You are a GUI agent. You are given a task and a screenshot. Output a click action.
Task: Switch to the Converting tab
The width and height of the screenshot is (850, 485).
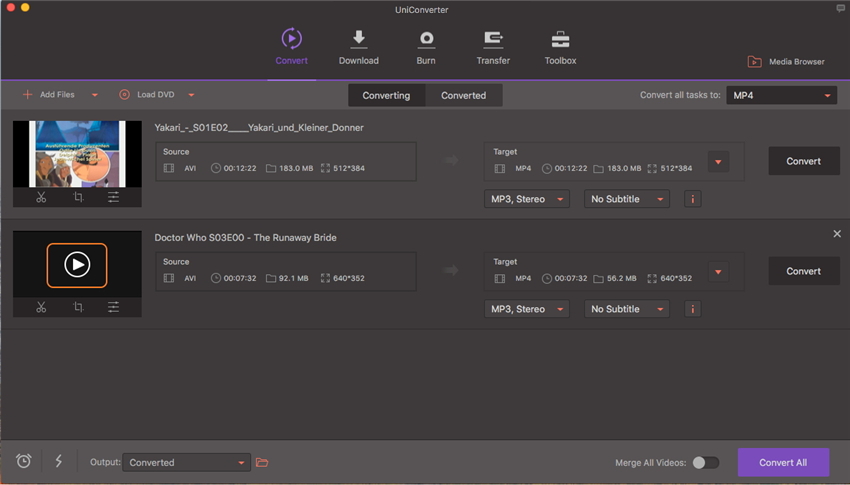click(x=387, y=95)
